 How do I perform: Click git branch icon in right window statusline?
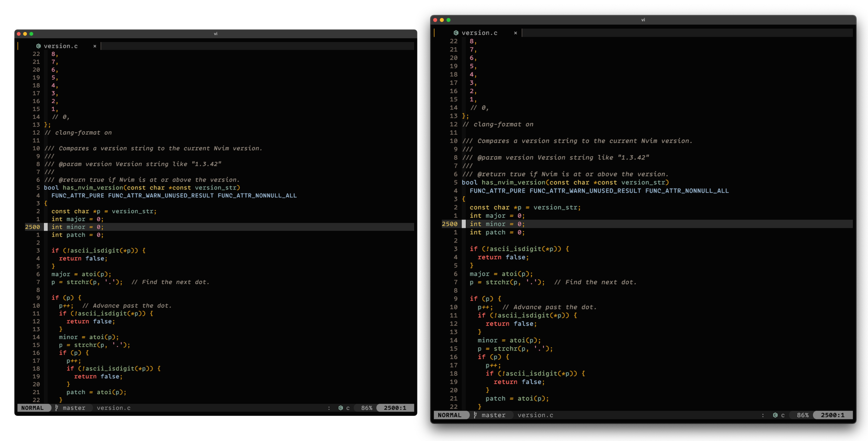point(475,415)
